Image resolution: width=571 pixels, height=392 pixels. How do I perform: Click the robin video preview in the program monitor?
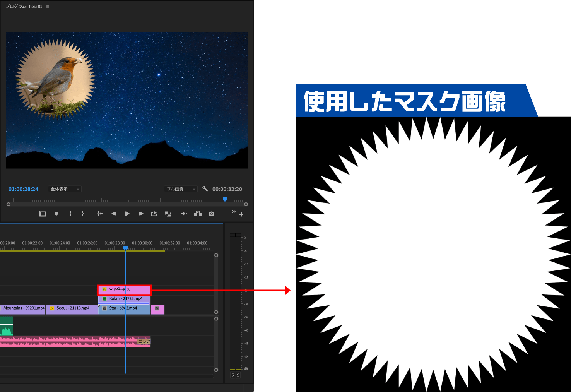[56, 79]
